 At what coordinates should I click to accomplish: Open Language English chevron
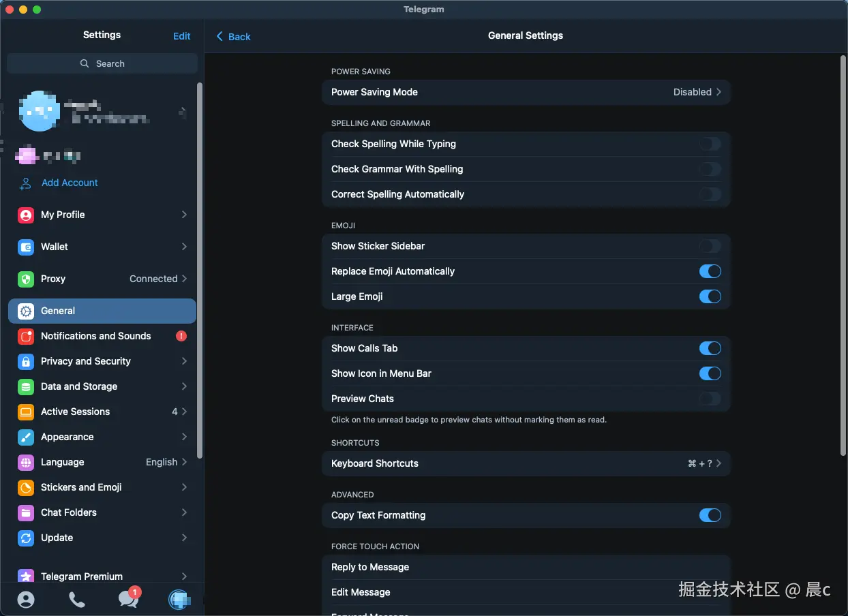point(184,462)
